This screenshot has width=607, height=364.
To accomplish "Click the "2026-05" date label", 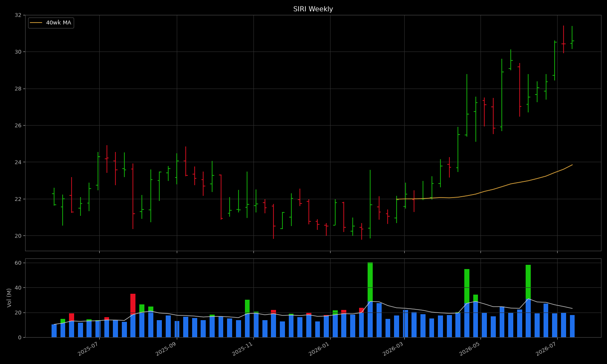I will [x=470, y=349].
